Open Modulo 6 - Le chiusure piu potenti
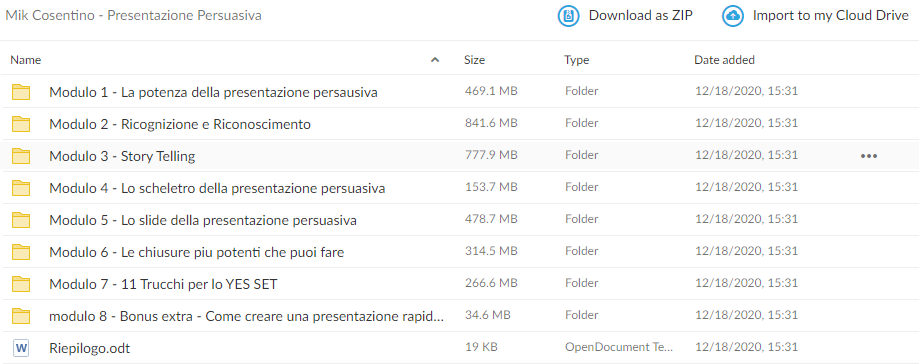This screenshot has width=919, height=364. click(196, 252)
